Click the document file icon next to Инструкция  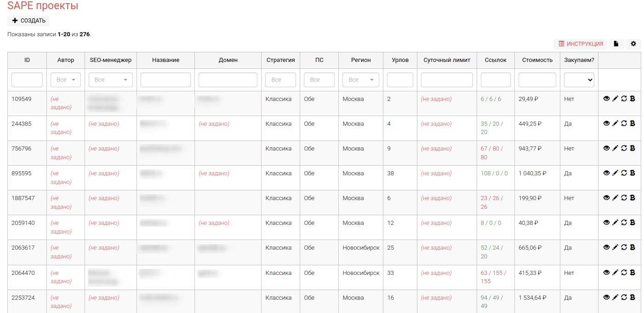(x=616, y=44)
